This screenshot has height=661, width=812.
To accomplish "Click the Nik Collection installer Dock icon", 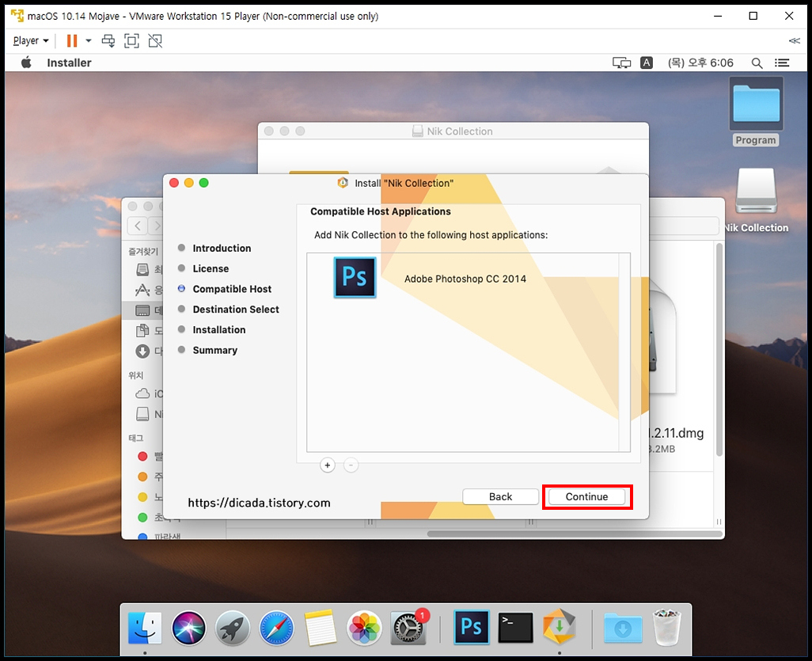I will pos(560,627).
